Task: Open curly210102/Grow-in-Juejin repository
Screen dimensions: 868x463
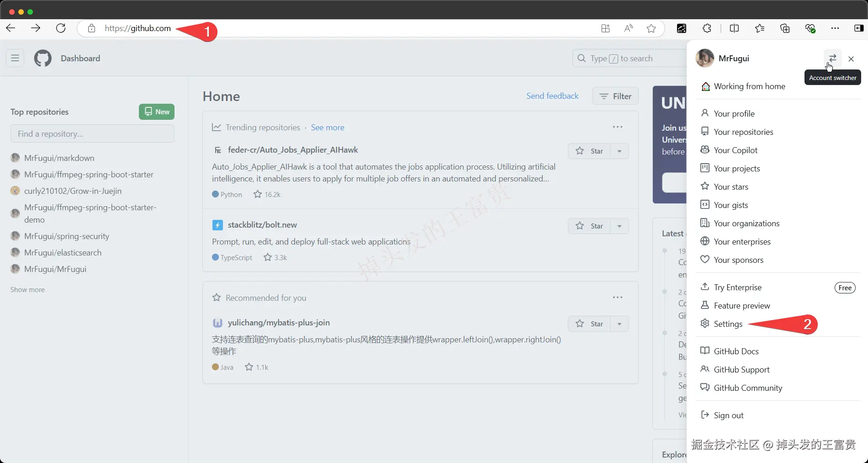Action: [x=73, y=191]
